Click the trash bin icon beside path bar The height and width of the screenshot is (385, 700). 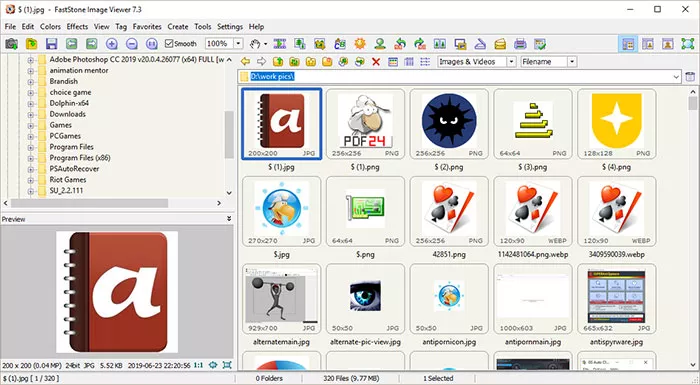click(690, 76)
